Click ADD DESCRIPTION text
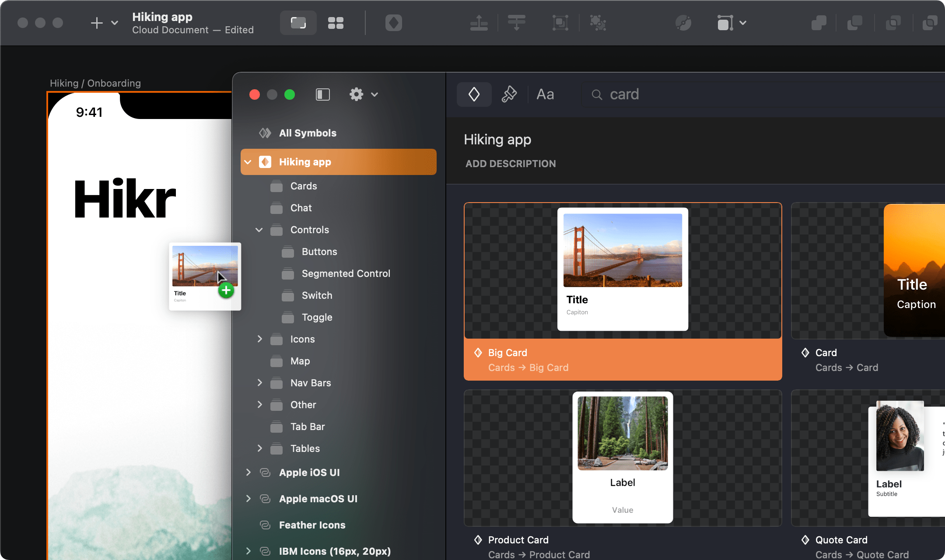The height and width of the screenshot is (560, 945). [x=511, y=164]
